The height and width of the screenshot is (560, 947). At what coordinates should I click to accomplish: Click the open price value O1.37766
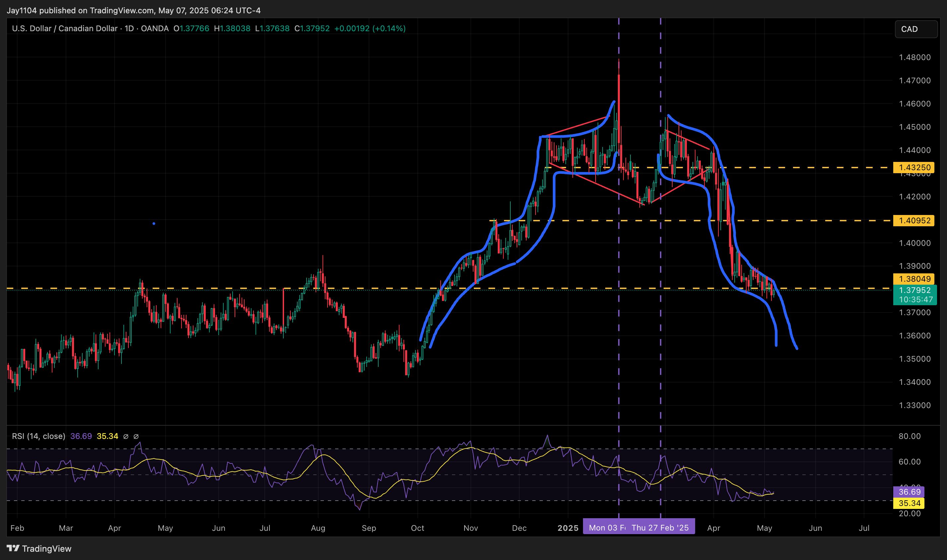pos(191,29)
